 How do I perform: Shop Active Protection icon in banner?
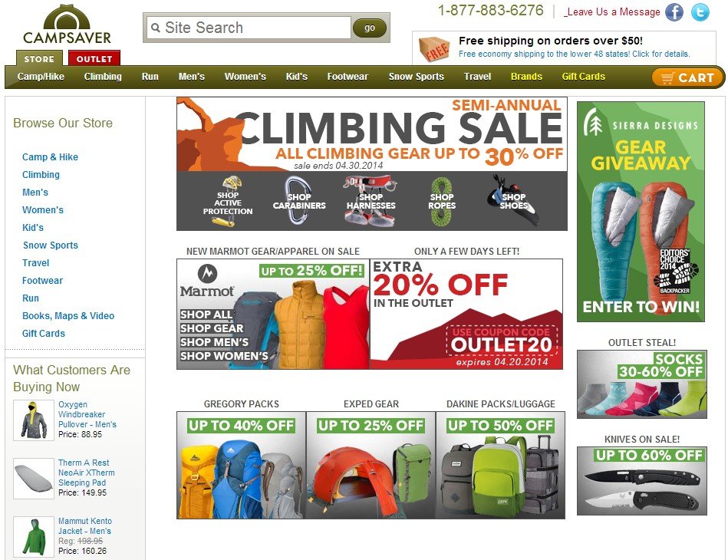coord(228,202)
